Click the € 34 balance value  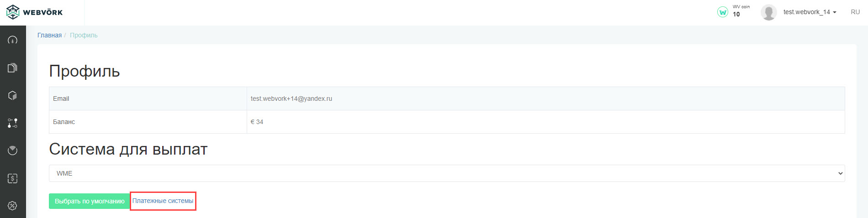tap(257, 122)
